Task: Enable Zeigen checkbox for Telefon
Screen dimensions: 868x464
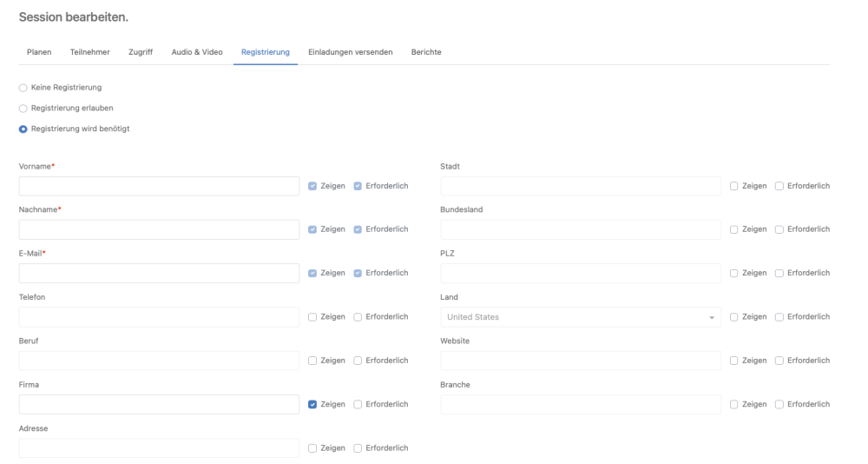Action: 312,317
